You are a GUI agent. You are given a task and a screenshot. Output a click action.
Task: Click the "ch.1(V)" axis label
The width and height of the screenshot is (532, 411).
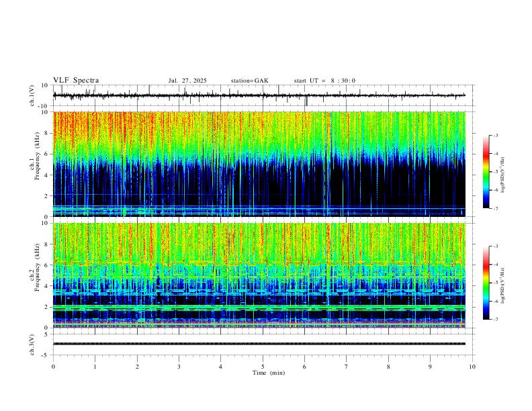(x=32, y=95)
